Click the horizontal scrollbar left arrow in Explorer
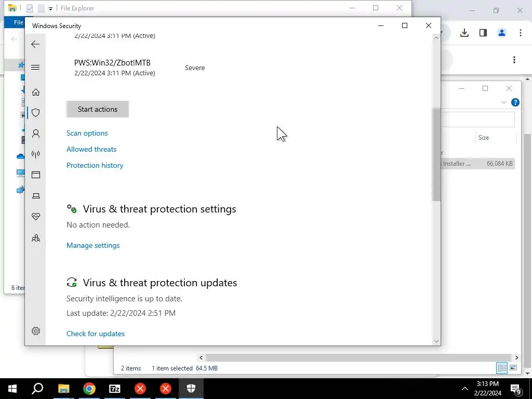This screenshot has height=399, width=532. 201,357
